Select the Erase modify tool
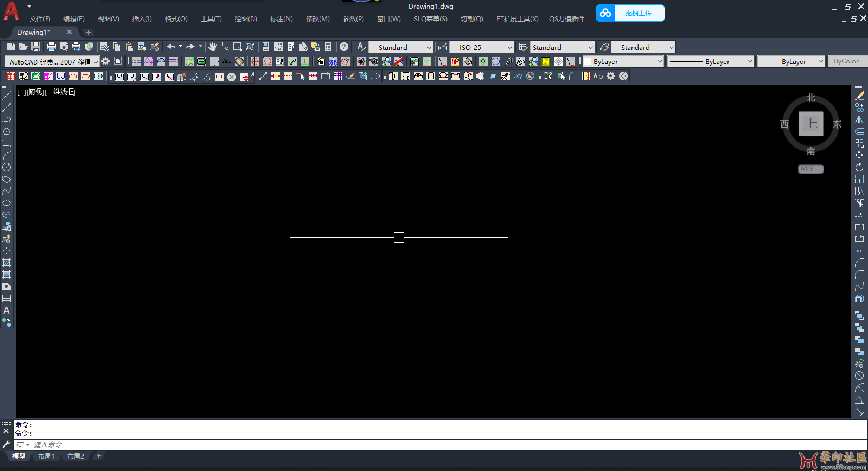The image size is (868, 471). coord(859,96)
